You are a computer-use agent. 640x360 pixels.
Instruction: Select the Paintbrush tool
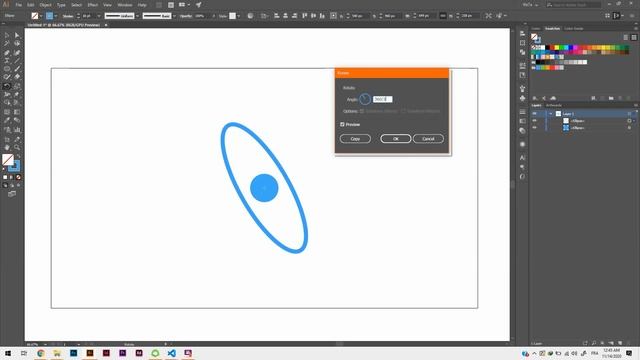click(17, 69)
